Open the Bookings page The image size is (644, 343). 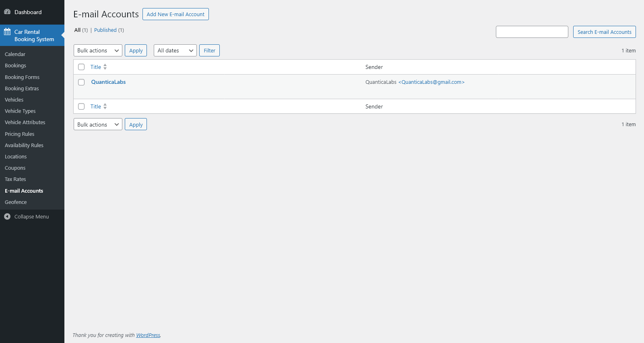coord(15,65)
